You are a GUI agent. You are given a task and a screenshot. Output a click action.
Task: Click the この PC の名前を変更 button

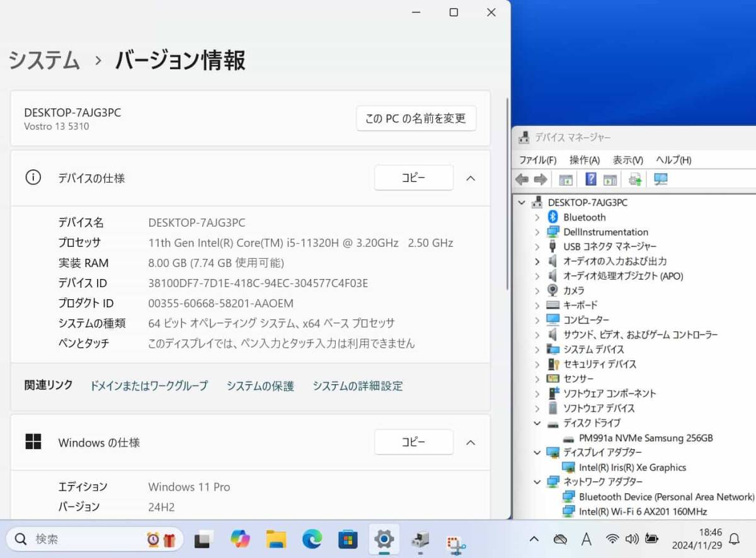pyautogui.click(x=416, y=118)
